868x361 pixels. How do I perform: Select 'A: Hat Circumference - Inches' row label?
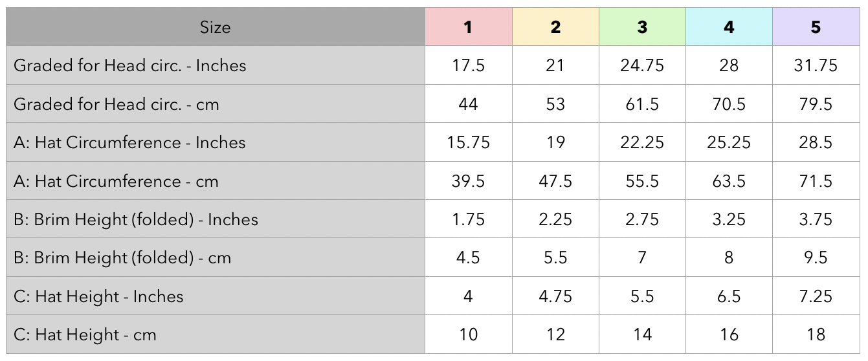tap(129, 142)
